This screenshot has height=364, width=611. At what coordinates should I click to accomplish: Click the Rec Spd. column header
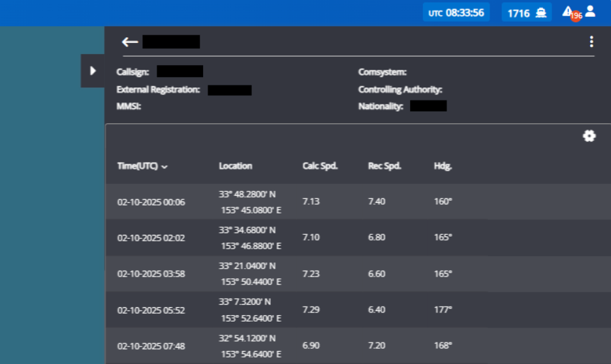pyautogui.click(x=384, y=166)
